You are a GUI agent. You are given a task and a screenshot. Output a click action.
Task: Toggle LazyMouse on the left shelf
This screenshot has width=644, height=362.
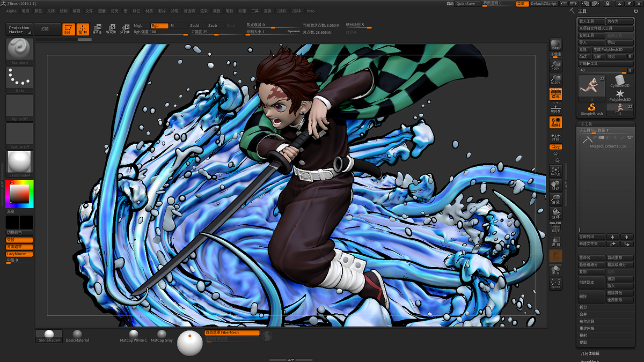pyautogui.click(x=19, y=254)
